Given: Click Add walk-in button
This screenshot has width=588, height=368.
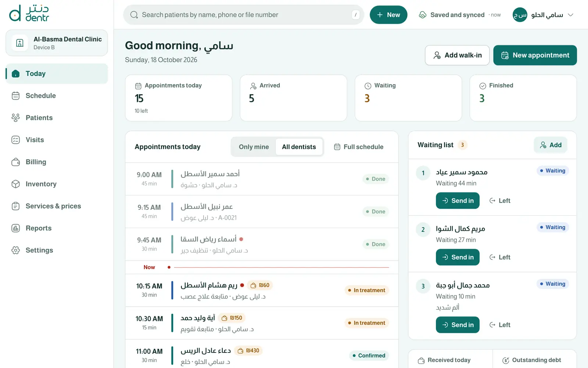Looking at the screenshot, I should point(457,55).
